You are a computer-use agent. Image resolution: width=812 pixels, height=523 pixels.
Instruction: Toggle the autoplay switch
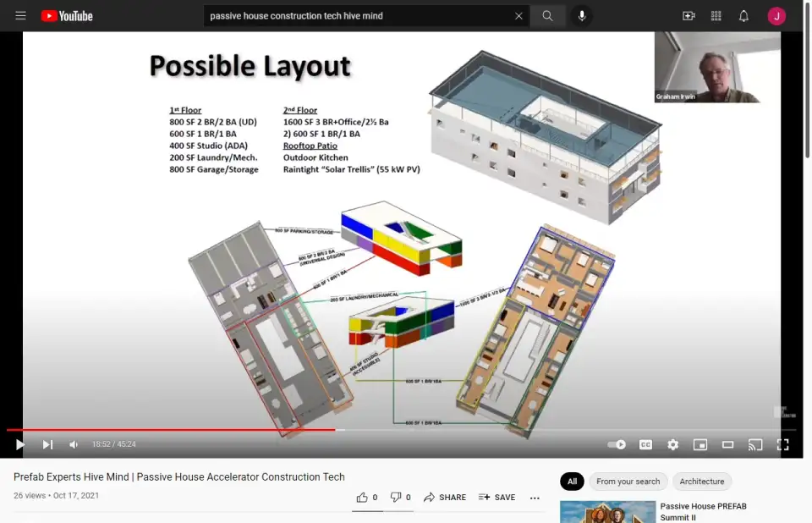pyautogui.click(x=617, y=444)
